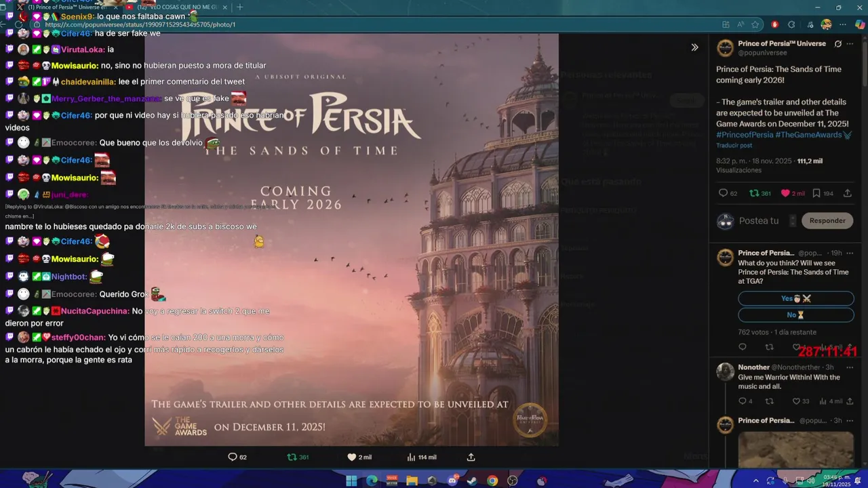
Task: Vote 'No' in the poll
Action: [x=795, y=315]
